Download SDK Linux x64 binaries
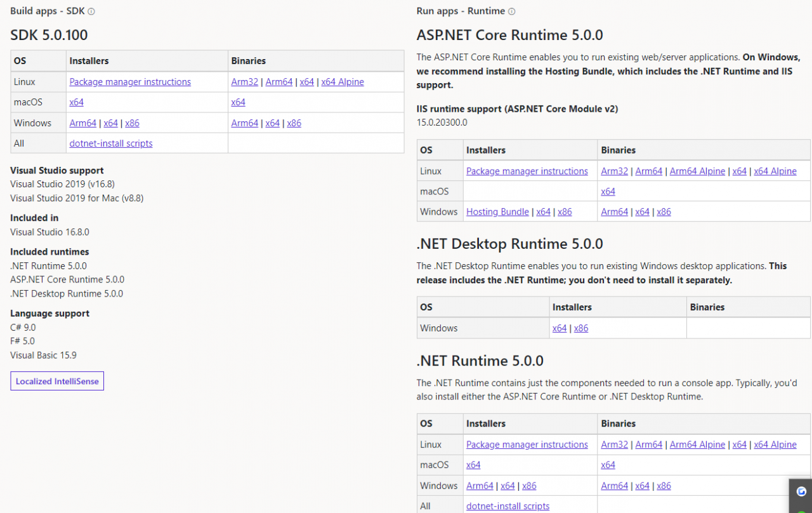The width and height of the screenshot is (812, 513). (x=307, y=82)
